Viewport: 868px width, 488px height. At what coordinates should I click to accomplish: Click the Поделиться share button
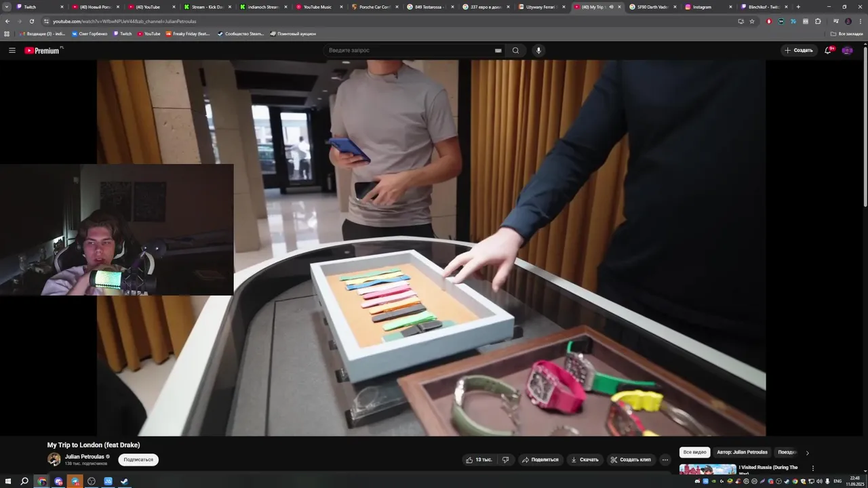[540, 460]
